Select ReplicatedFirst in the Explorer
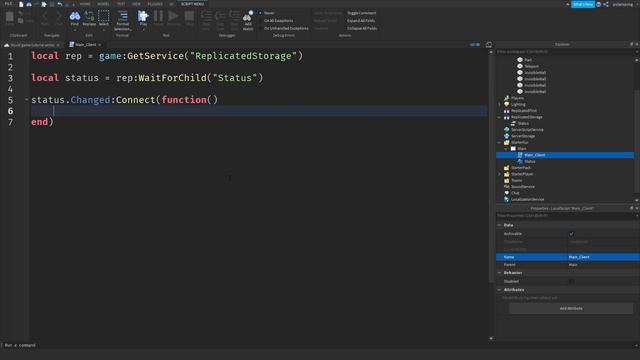This screenshot has width=640, height=360. (524, 111)
